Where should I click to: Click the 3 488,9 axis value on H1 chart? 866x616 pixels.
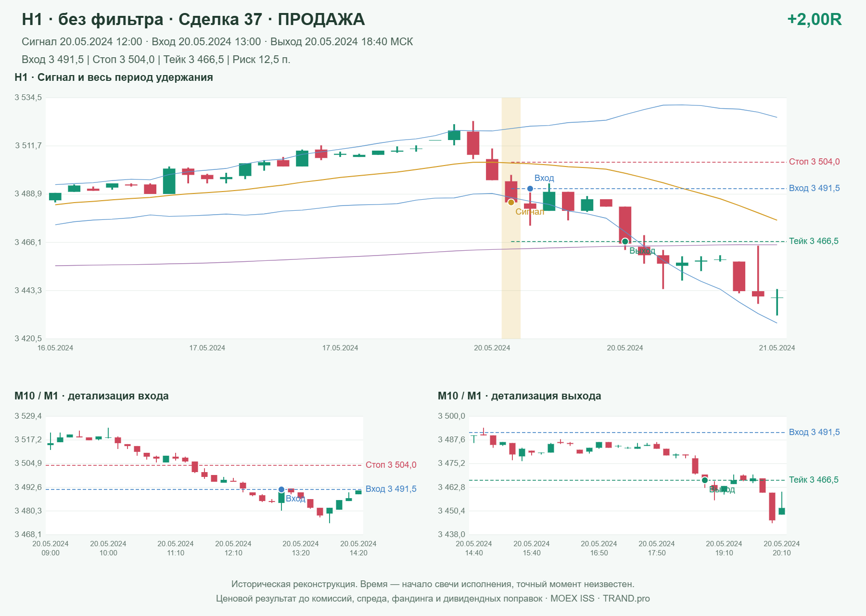coord(28,194)
